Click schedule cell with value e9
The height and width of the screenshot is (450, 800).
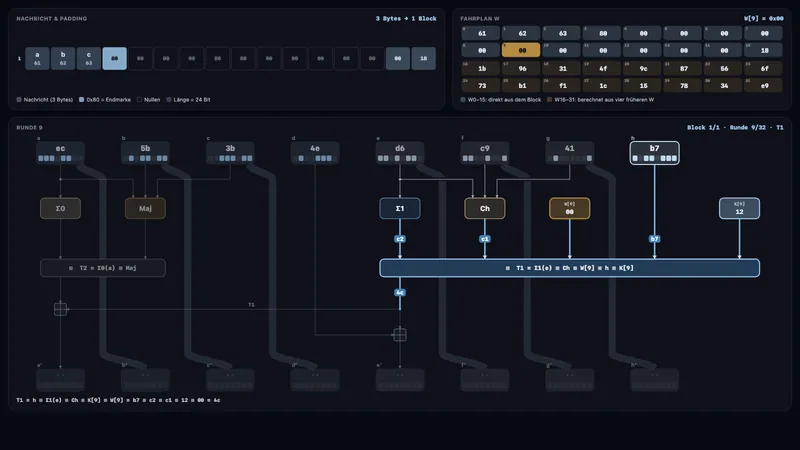tap(764, 85)
